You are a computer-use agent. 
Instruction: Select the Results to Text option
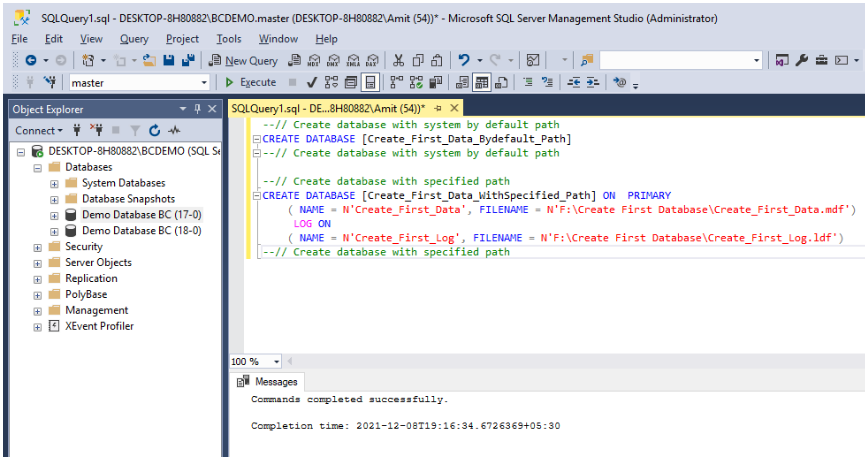pos(462,82)
